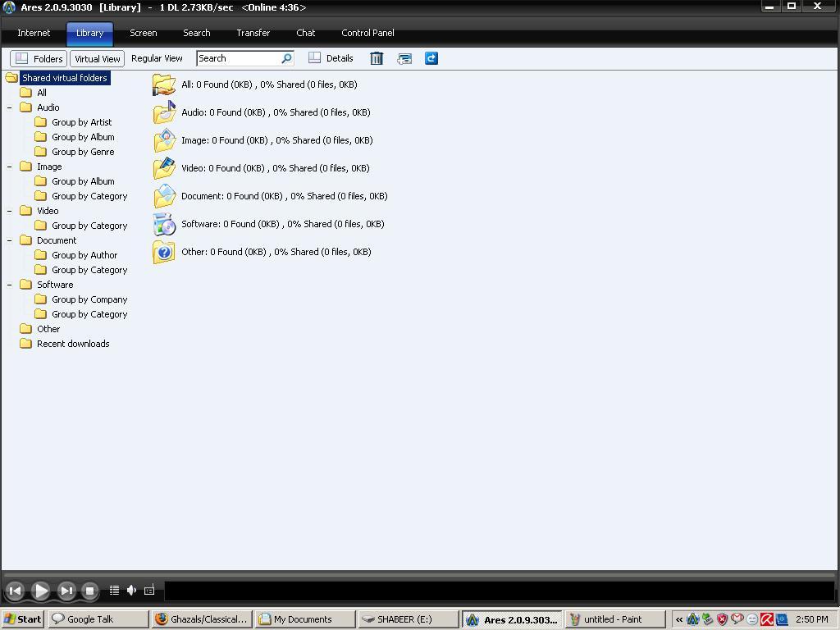Open the Windows Start menu

[x=22, y=619]
